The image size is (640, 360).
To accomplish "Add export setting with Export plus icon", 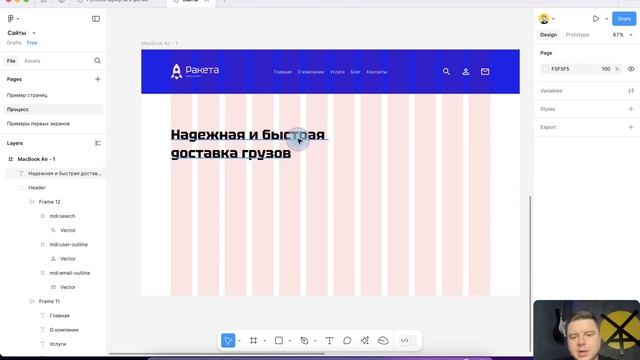I will coord(631,127).
